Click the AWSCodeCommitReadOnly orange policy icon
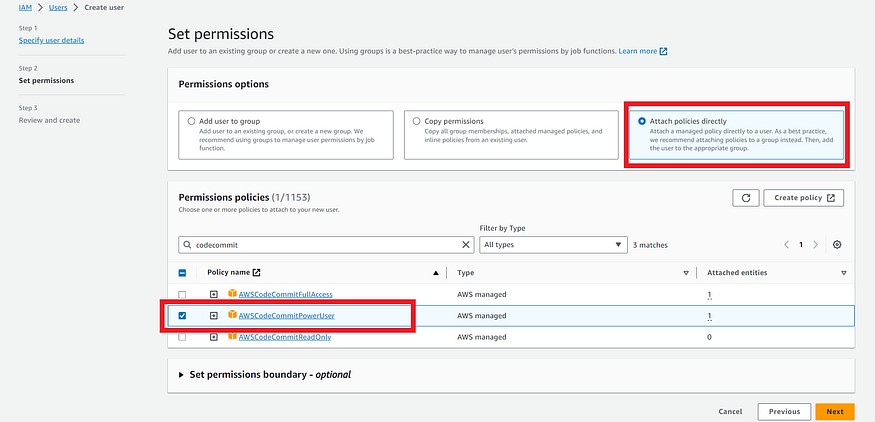 click(x=233, y=337)
